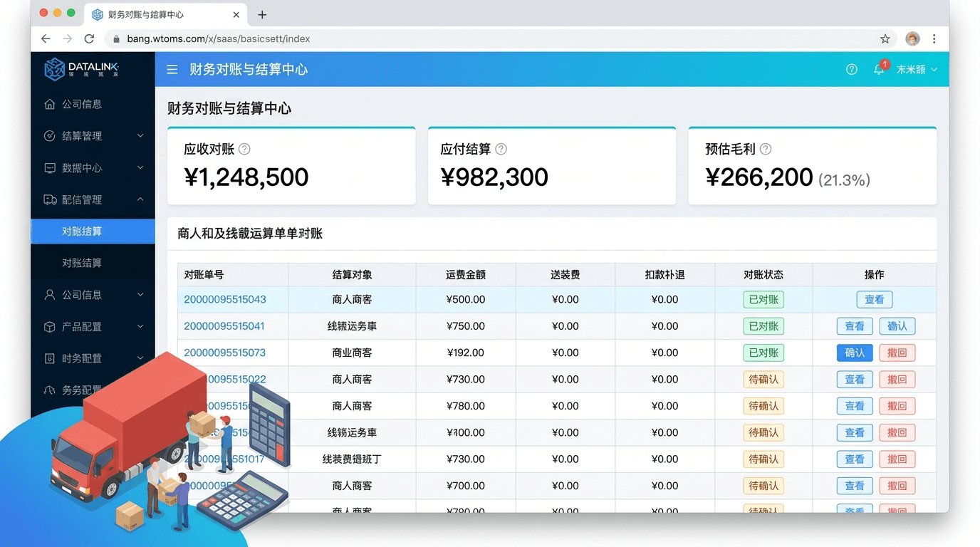The height and width of the screenshot is (547, 980).
Task: Click the 结算管理 checkmark icon in sidebar
Action: tap(50, 136)
